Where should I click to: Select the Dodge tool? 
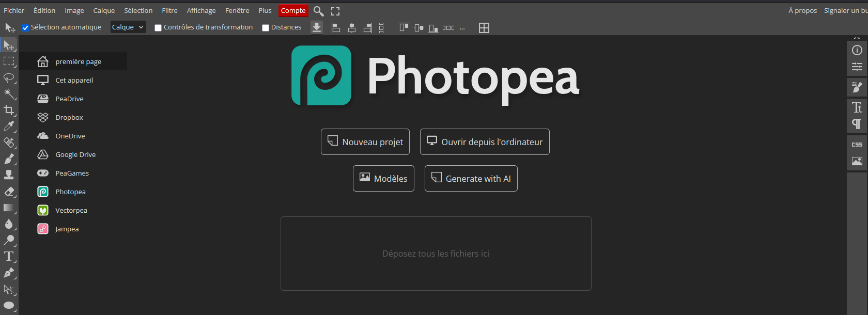coord(9,240)
